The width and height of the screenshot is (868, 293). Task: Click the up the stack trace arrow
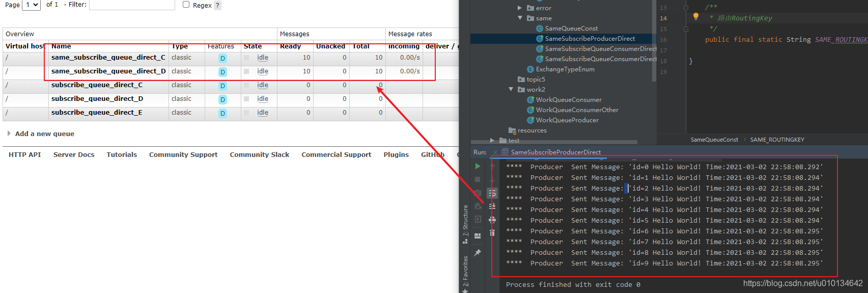pyautogui.click(x=492, y=166)
